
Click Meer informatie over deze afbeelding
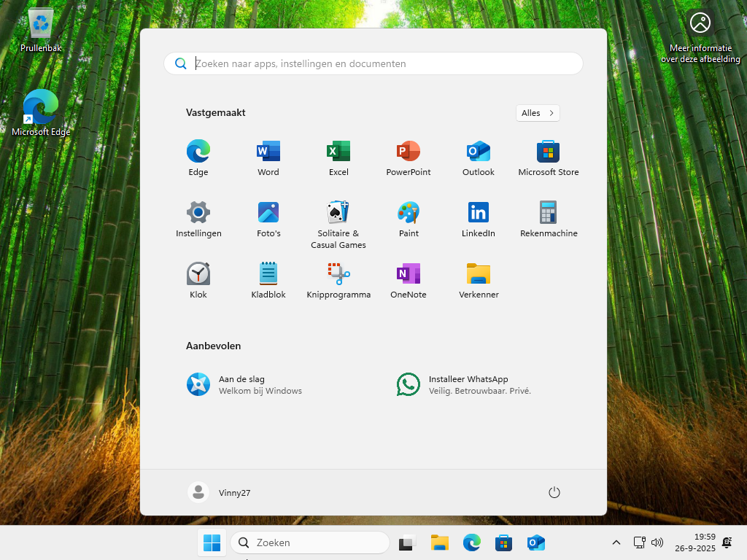pyautogui.click(x=700, y=36)
